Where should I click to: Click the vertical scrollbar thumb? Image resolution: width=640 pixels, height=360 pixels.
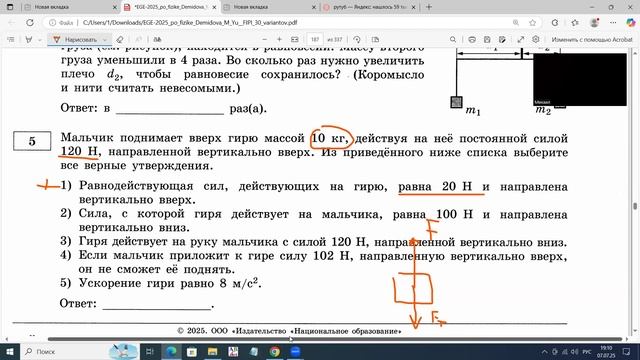(635, 206)
